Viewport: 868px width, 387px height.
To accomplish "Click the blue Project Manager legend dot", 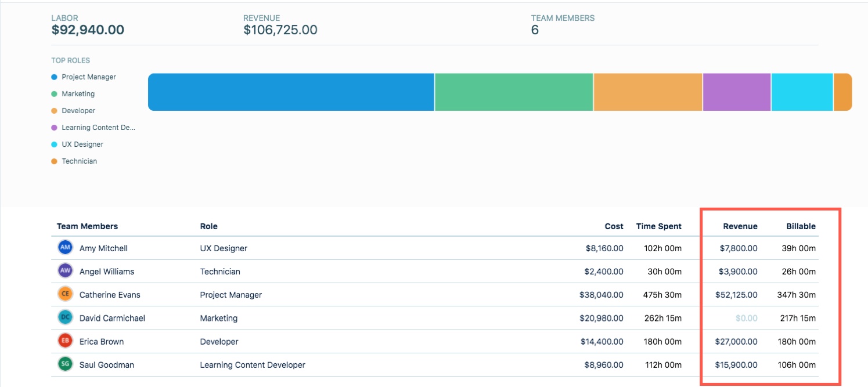I will click(54, 77).
